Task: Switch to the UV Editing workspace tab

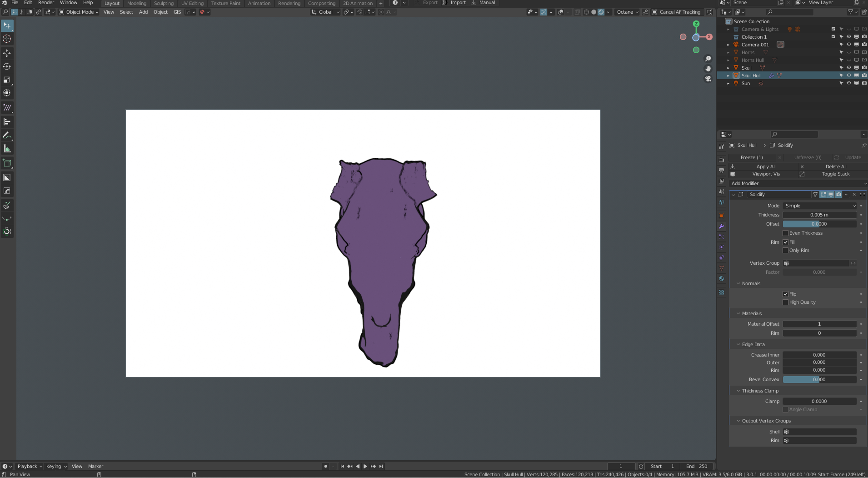Action: 192,3
